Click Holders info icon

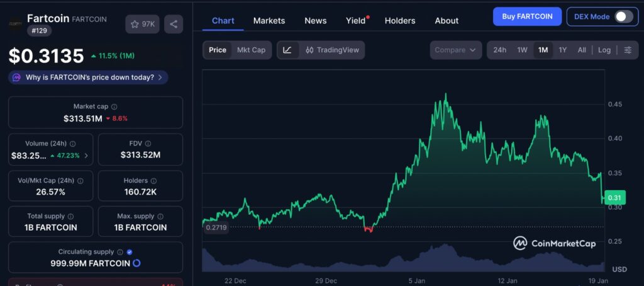pos(153,181)
